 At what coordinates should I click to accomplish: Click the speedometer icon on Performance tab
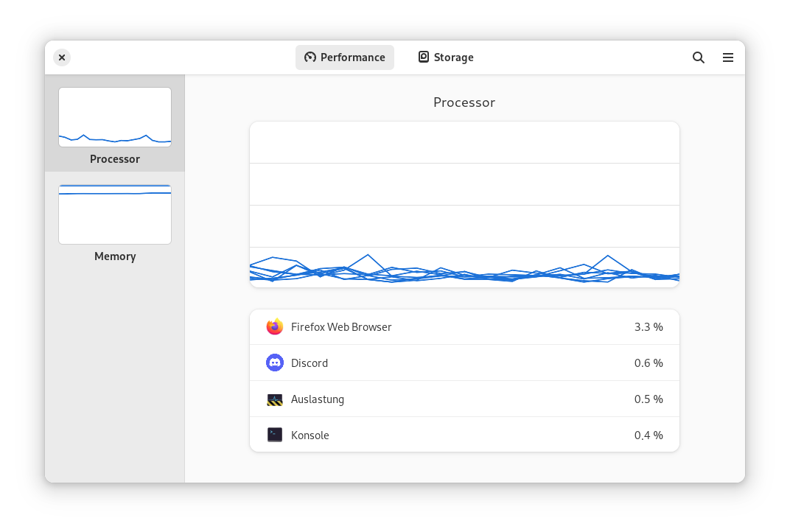tap(310, 57)
